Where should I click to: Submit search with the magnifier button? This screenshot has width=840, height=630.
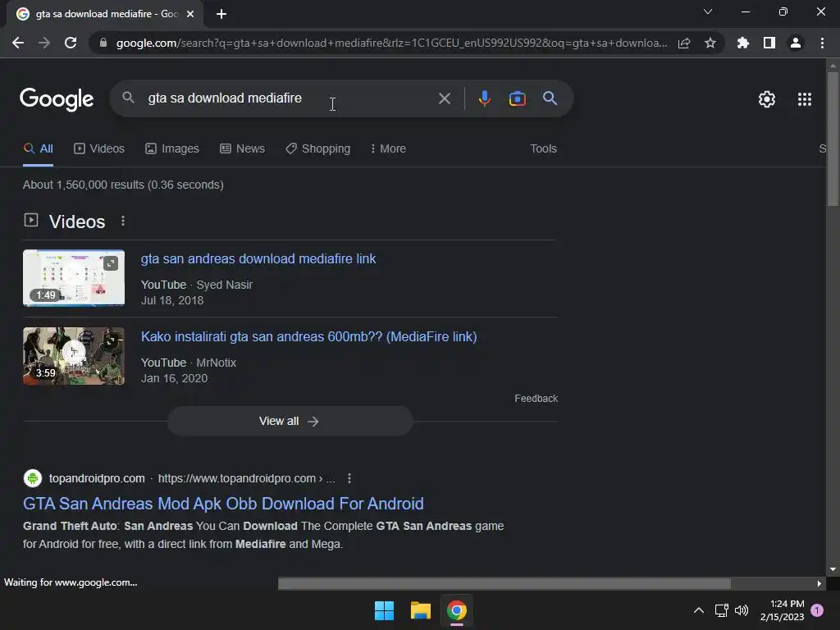[550, 98]
